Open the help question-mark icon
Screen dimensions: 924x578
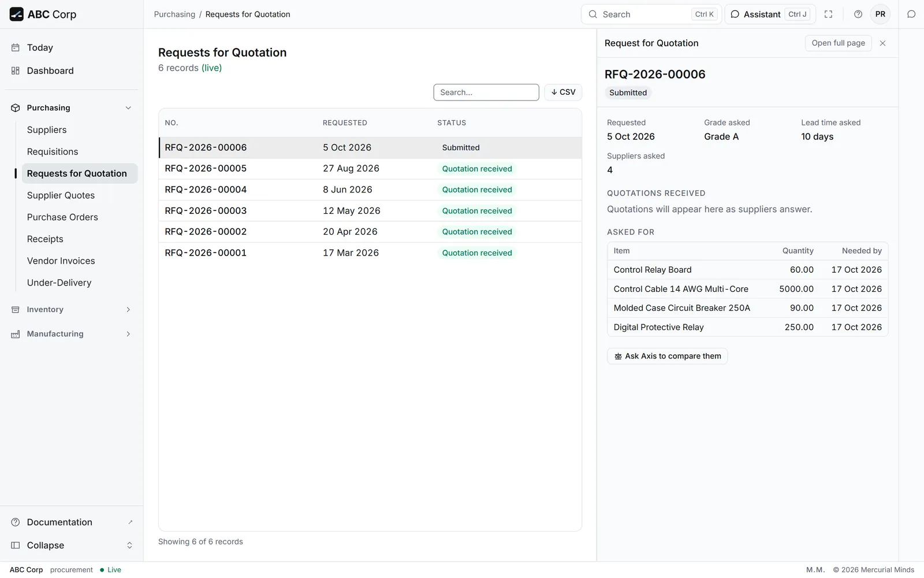click(x=858, y=14)
